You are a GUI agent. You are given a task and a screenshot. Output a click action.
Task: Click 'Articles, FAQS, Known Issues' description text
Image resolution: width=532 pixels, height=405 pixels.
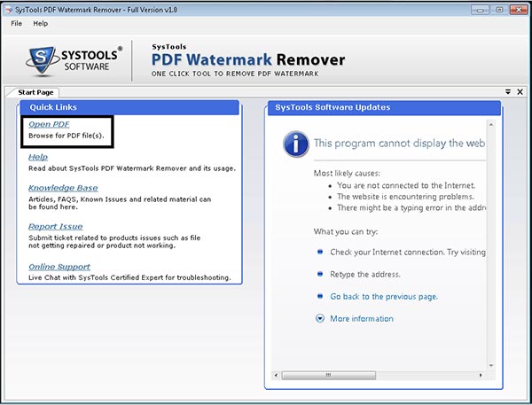coord(120,203)
